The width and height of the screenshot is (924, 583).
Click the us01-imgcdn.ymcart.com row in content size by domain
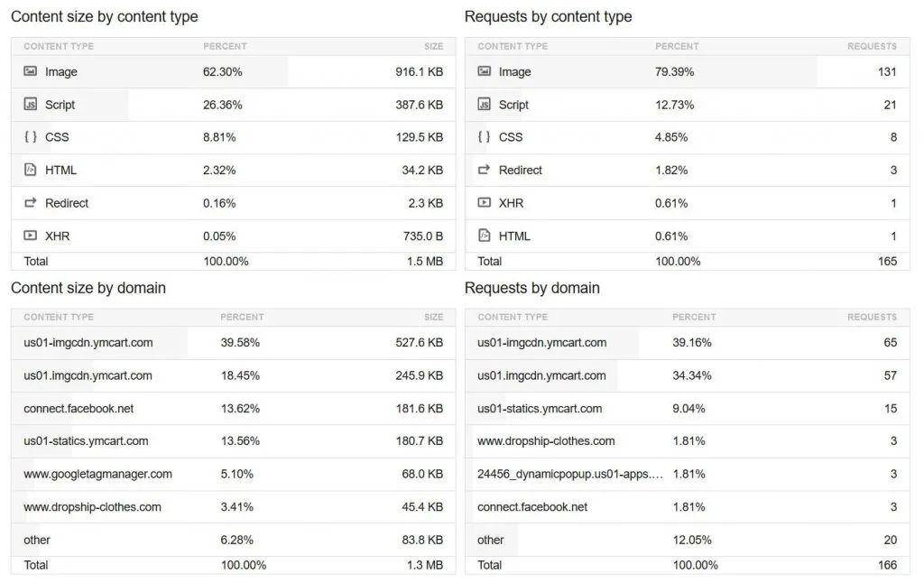tap(234, 343)
